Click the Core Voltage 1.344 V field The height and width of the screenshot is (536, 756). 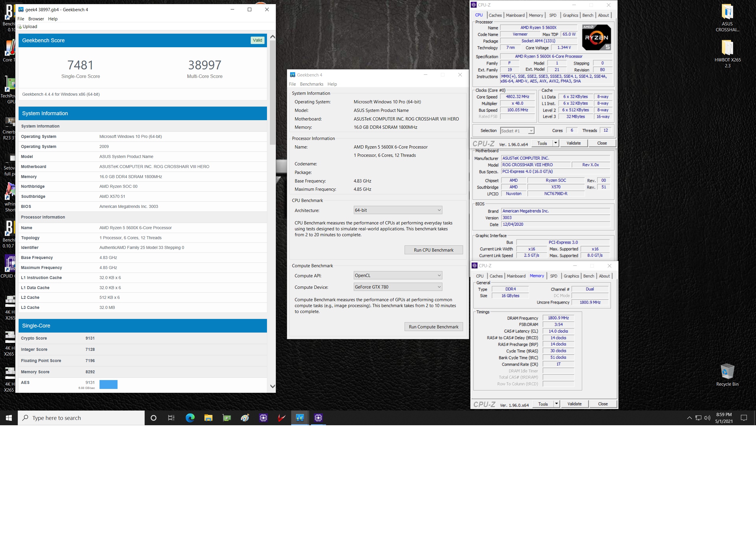click(564, 48)
